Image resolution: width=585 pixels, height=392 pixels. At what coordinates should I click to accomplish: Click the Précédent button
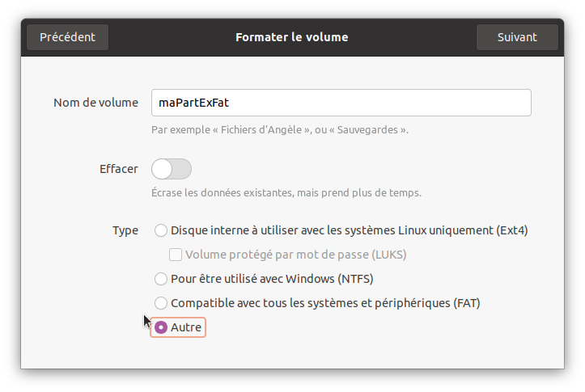click(67, 37)
